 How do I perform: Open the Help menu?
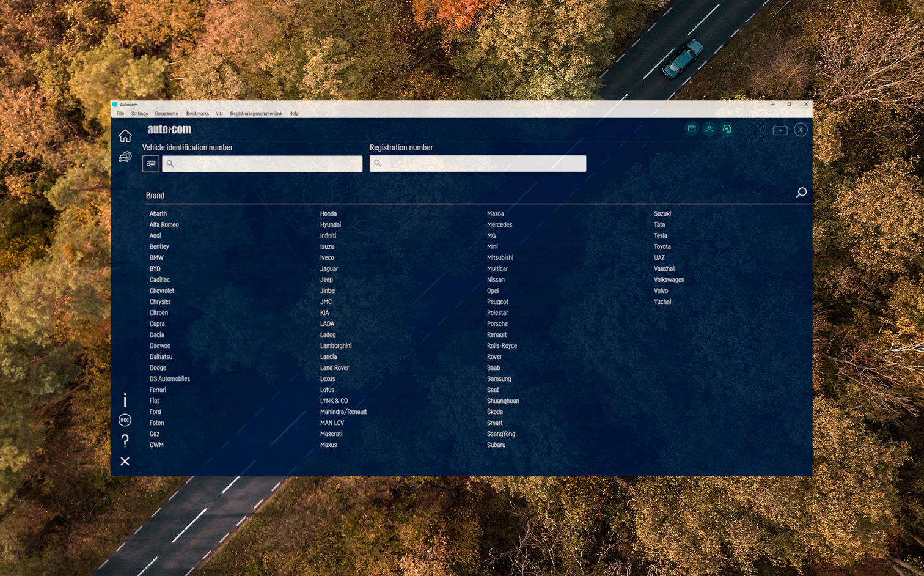pyautogui.click(x=294, y=114)
